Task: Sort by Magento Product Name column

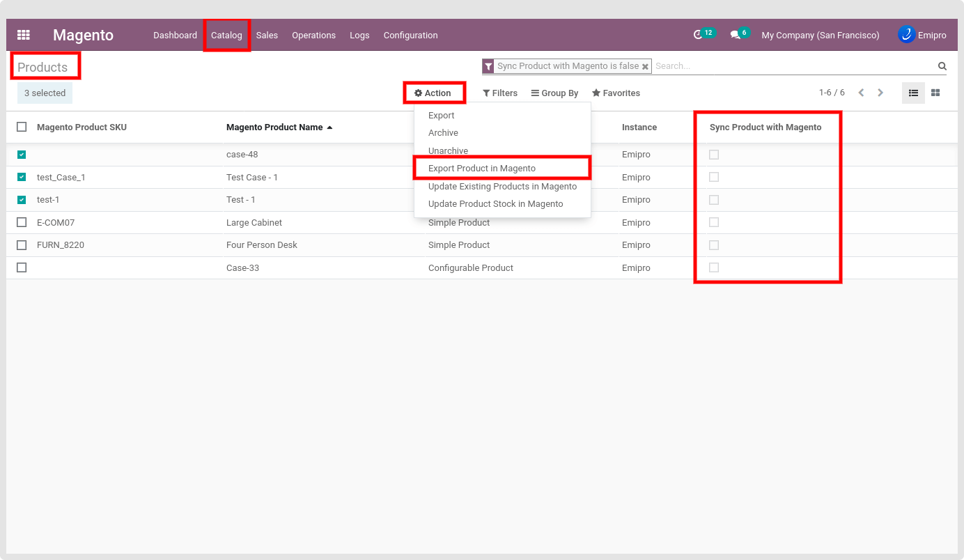Action: tap(274, 127)
